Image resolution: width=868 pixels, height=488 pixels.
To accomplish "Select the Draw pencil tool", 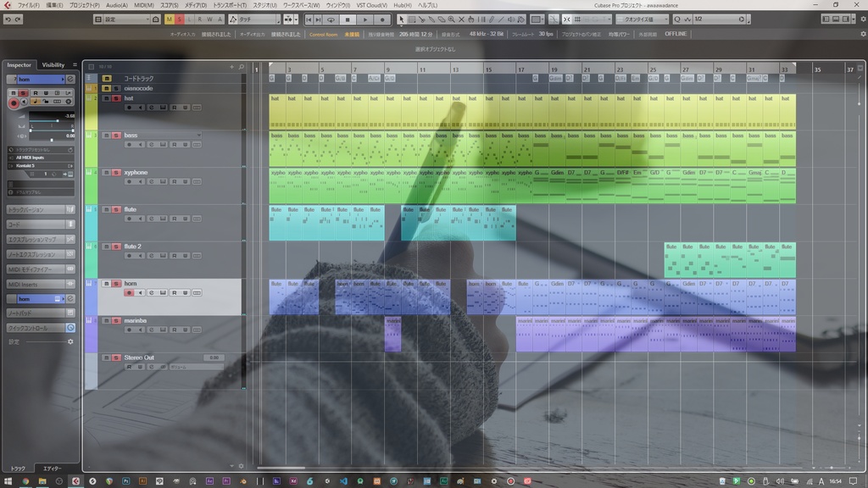I will (x=491, y=19).
